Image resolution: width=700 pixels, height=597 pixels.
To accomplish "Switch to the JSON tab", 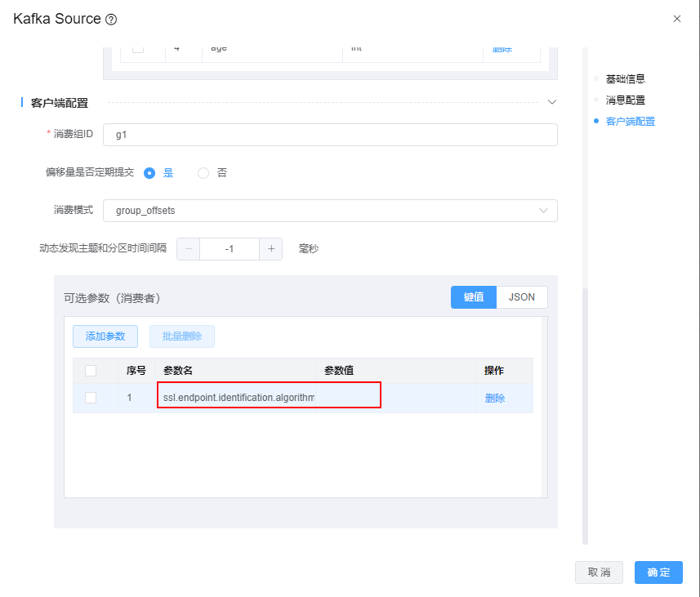I will pos(521,297).
